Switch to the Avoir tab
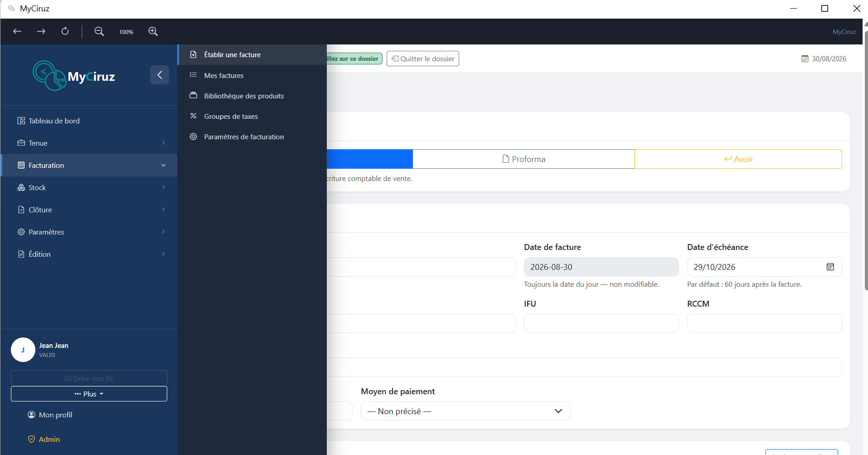This screenshot has width=868, height=455. point(738,159)
